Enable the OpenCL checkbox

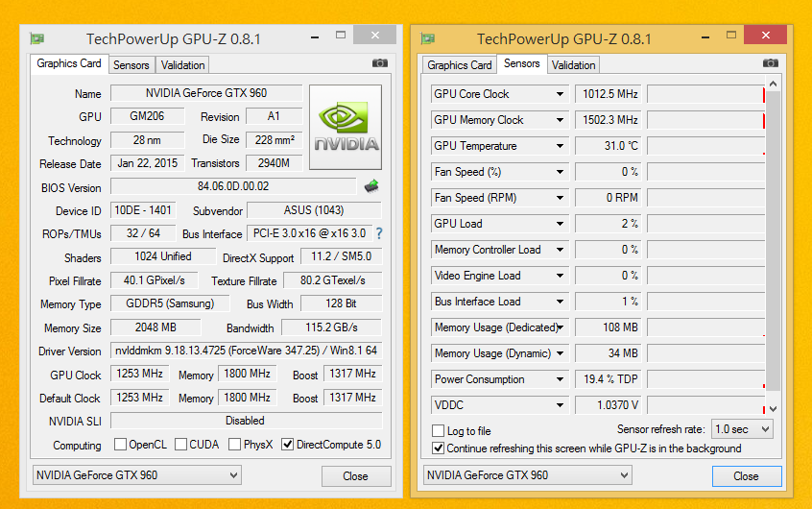tap(120, 445)
